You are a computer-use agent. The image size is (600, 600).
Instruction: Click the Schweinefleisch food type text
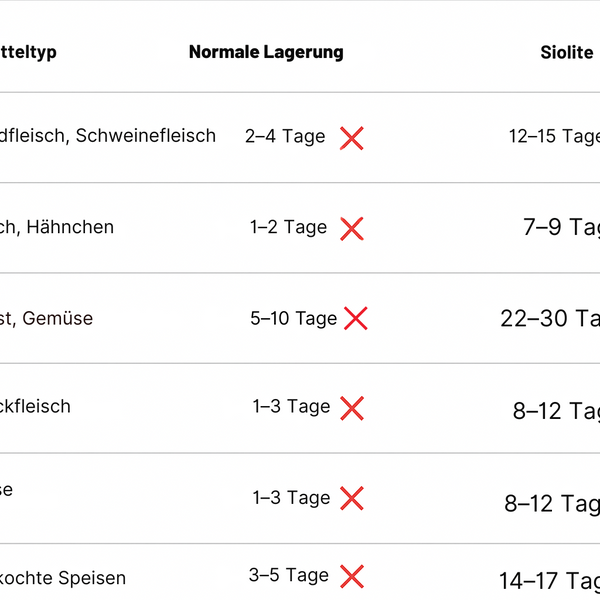[x=146, y=135]
